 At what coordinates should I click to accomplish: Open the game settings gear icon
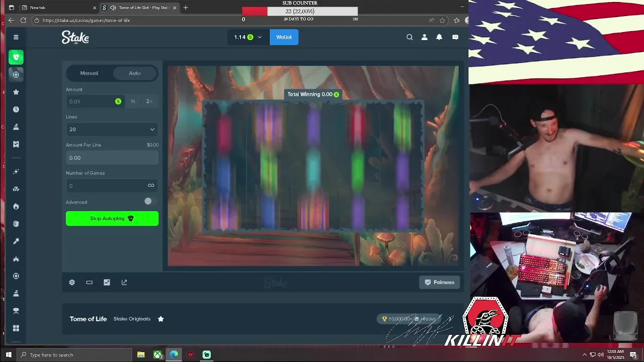click(72, 283)
